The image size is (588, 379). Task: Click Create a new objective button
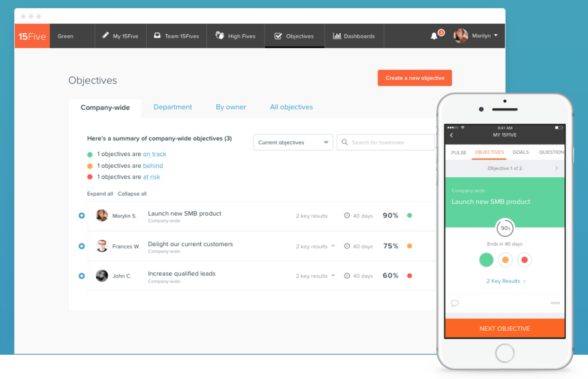pyautogui.click(x=415, y=78)
